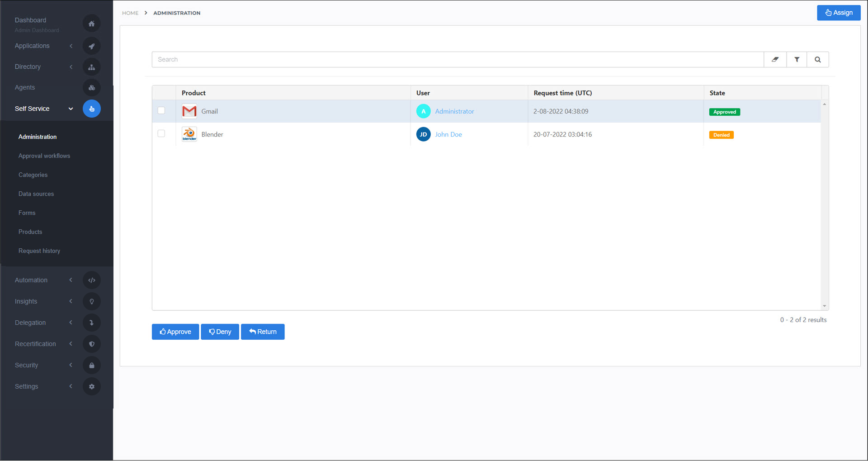
Task: Click the Directory sitemap icon
Action: [x=91, y=67]
